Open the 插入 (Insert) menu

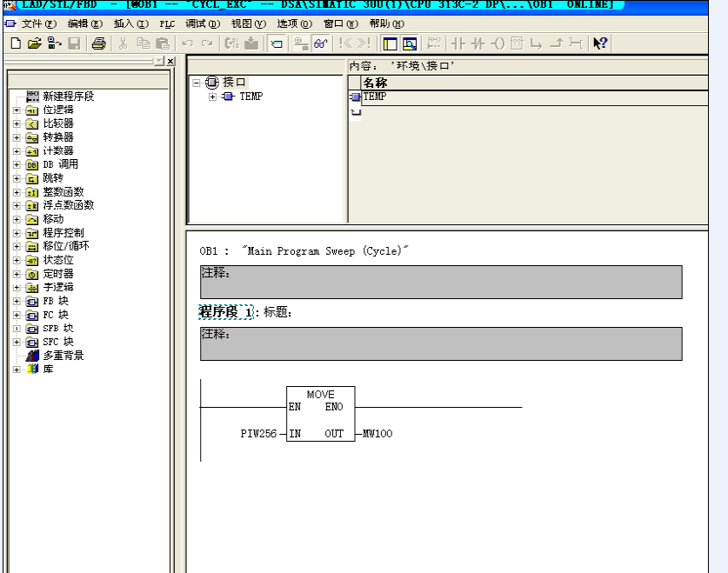click(131, 23)
